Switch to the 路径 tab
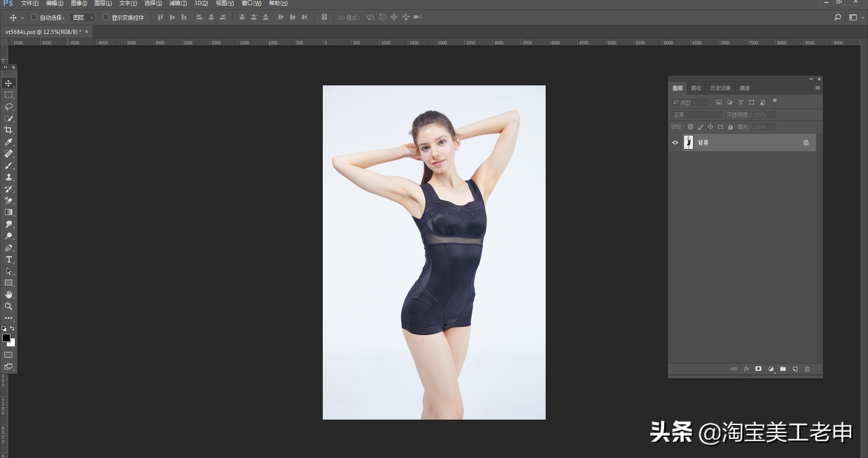868x458 pixels. point(696,88)
